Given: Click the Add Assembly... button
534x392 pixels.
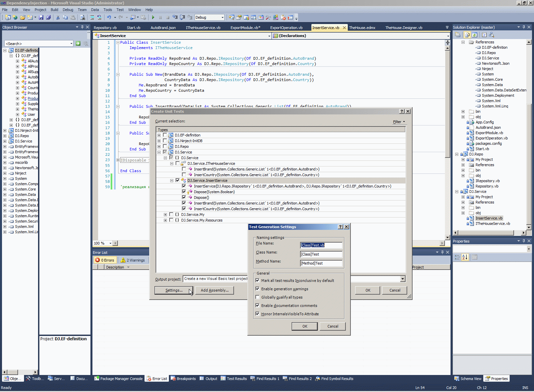Looking at the screenshot, I should 215,290.
